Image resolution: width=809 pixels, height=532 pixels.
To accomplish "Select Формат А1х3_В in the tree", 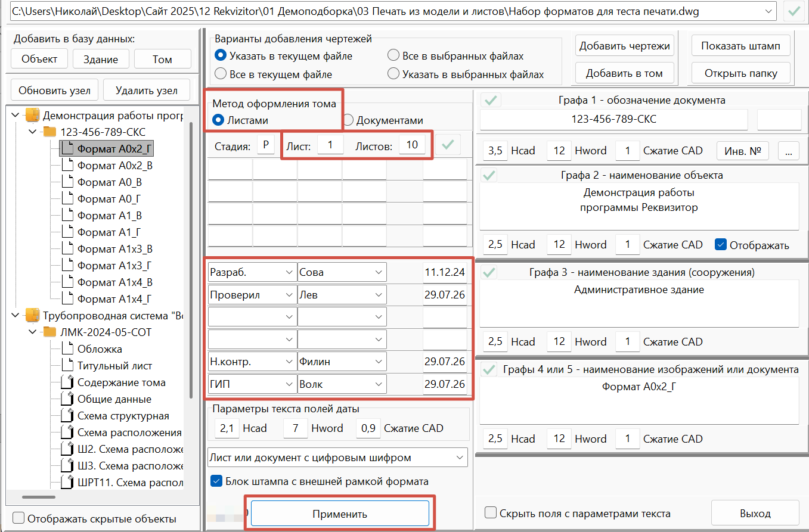I will pyautogui.click(x=114, y=248).
